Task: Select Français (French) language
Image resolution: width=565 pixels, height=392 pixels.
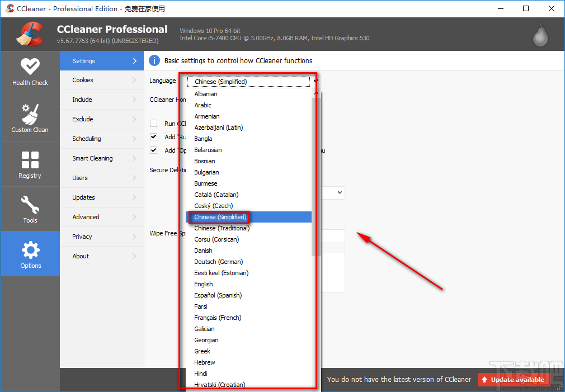Action: click(248, 318)
